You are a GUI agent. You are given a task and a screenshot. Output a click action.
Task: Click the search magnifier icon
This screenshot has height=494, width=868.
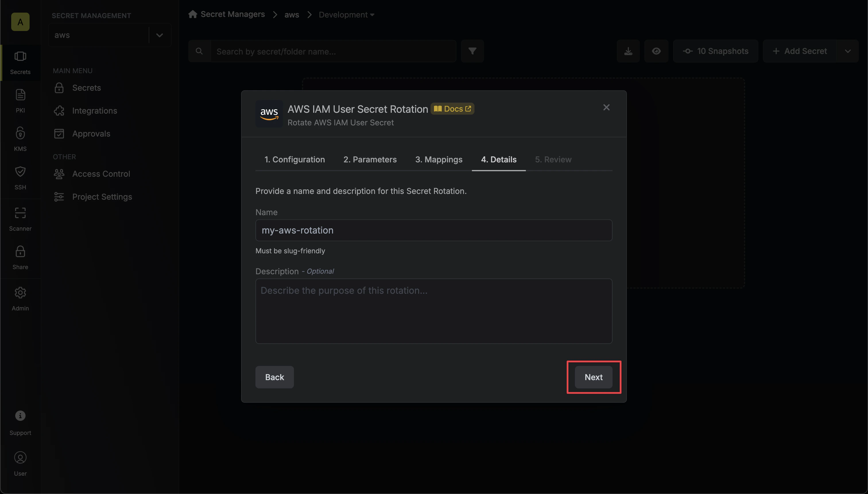click(199, 51)
